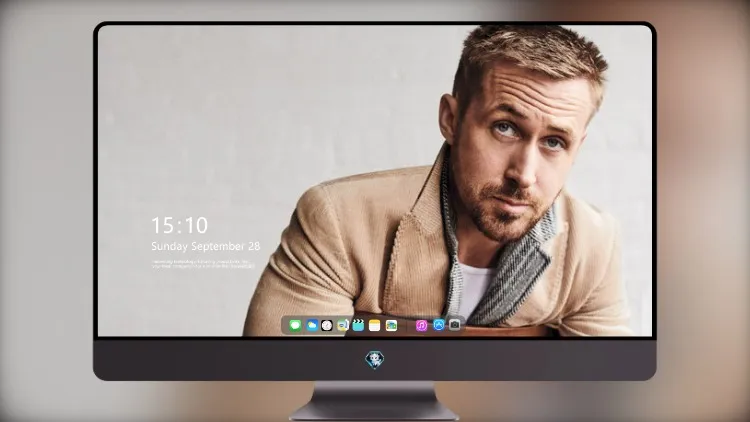Click the divider line inside the dock

coord(407,326)
